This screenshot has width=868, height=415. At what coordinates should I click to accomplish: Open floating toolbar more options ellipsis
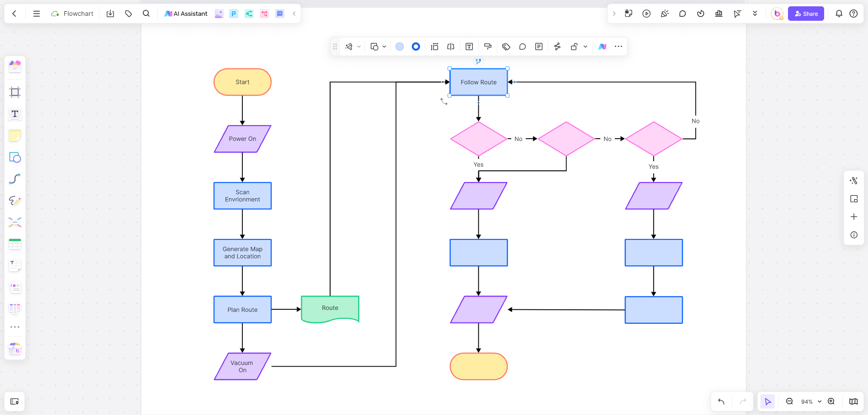coord(618,47)
